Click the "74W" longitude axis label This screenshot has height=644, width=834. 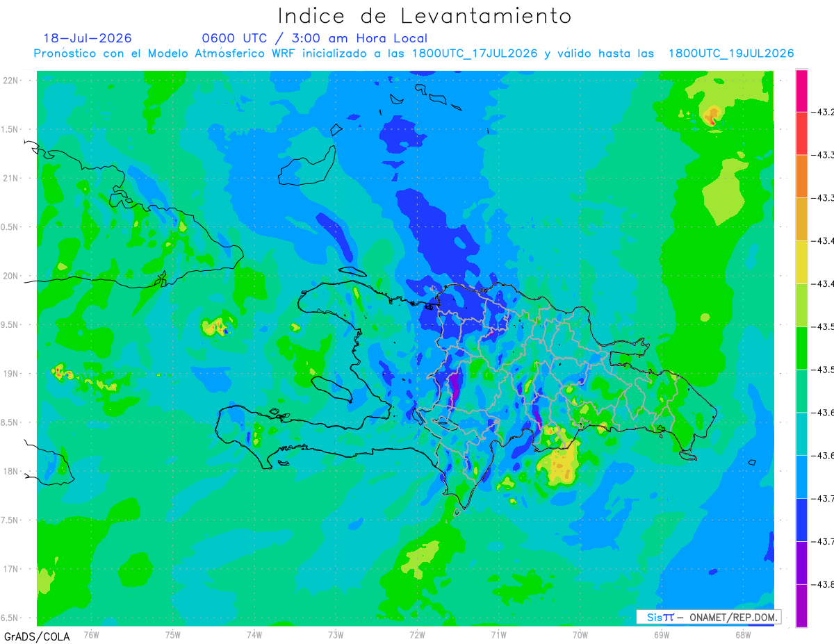254,634
